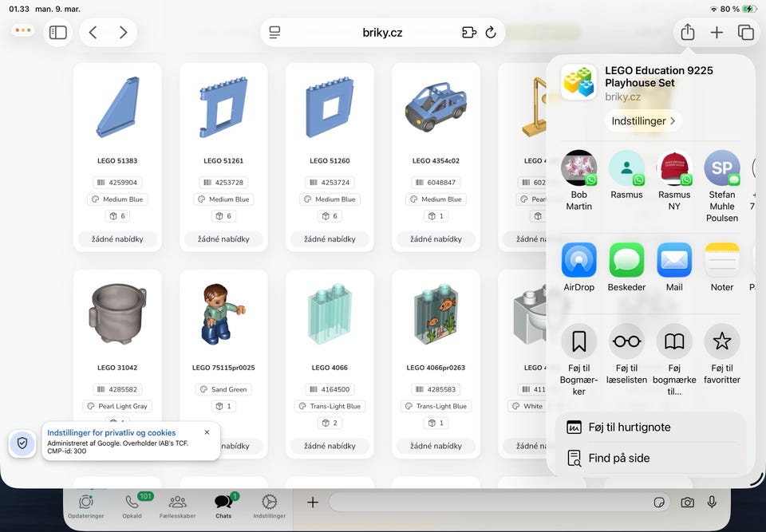
Task: Click element ID 4253724 tag
Action: pos(330,182)
